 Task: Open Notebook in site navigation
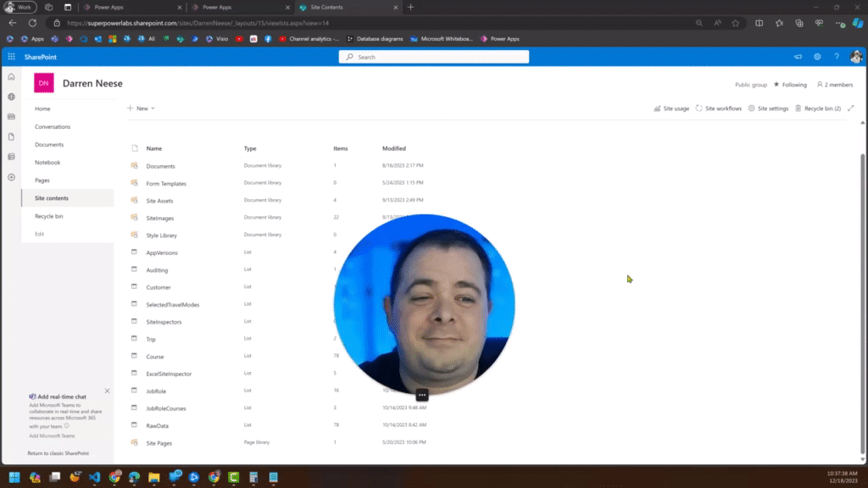[x=47, y=163]
